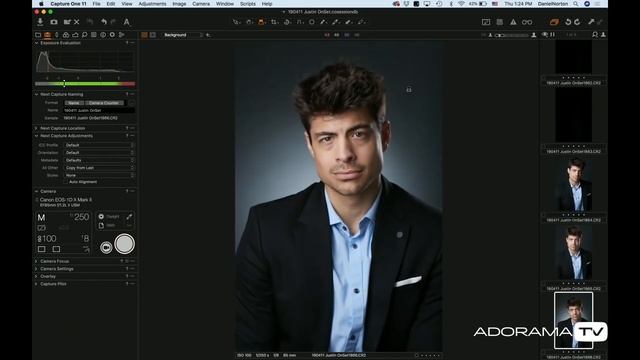Open the Background layer selector dropdown
Viewport: 640px width, 360px height.
[x=183, y=35]
